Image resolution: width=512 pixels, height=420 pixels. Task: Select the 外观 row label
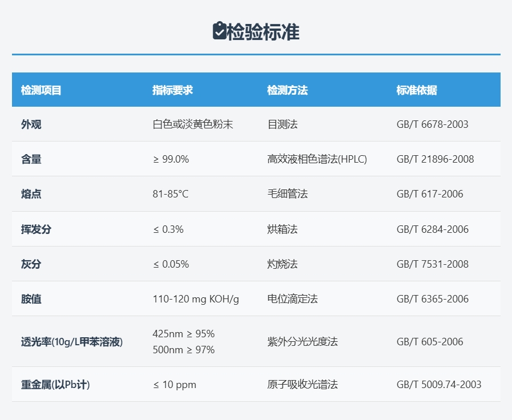coord(31,124)
